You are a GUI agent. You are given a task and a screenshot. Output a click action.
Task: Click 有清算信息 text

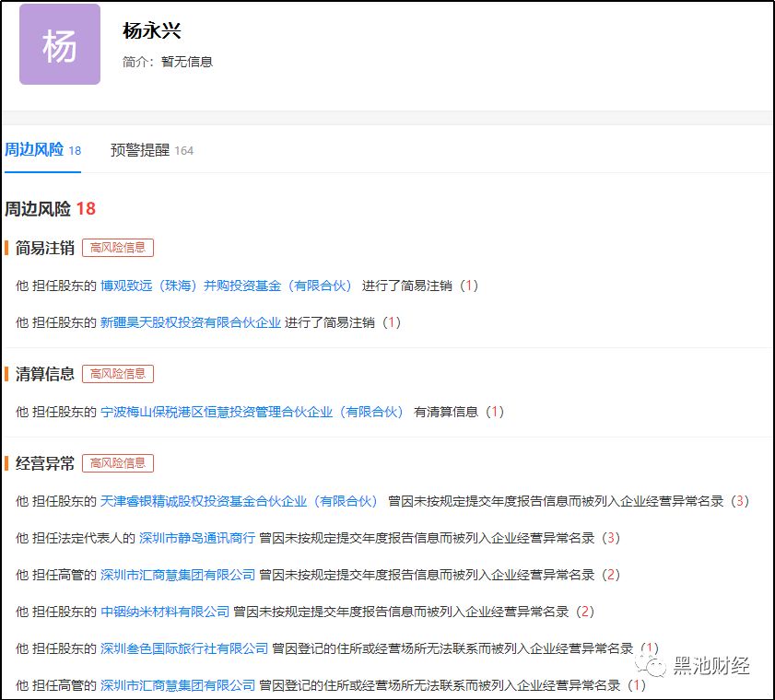(446, 412)
